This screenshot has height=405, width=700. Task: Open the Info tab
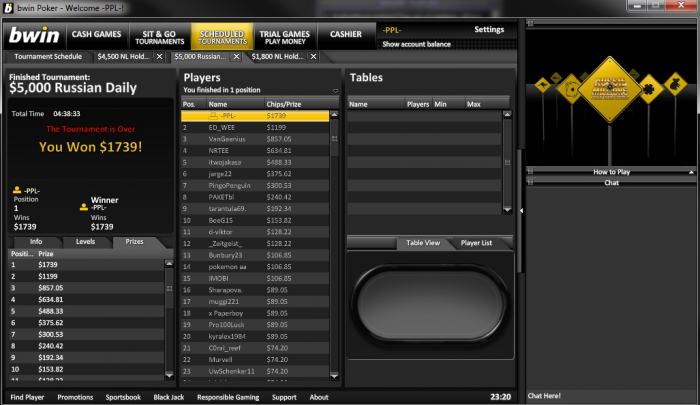(36, 242)
